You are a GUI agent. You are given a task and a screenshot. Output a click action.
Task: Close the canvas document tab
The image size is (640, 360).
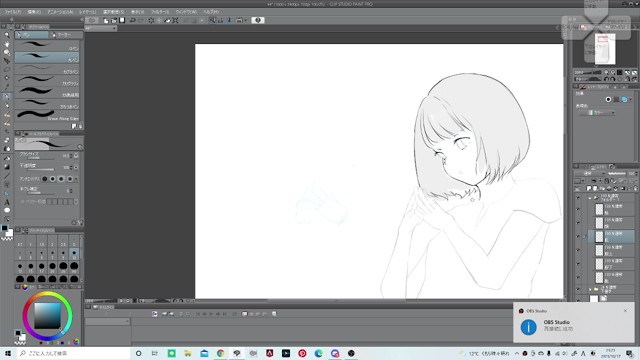point(114,28)
